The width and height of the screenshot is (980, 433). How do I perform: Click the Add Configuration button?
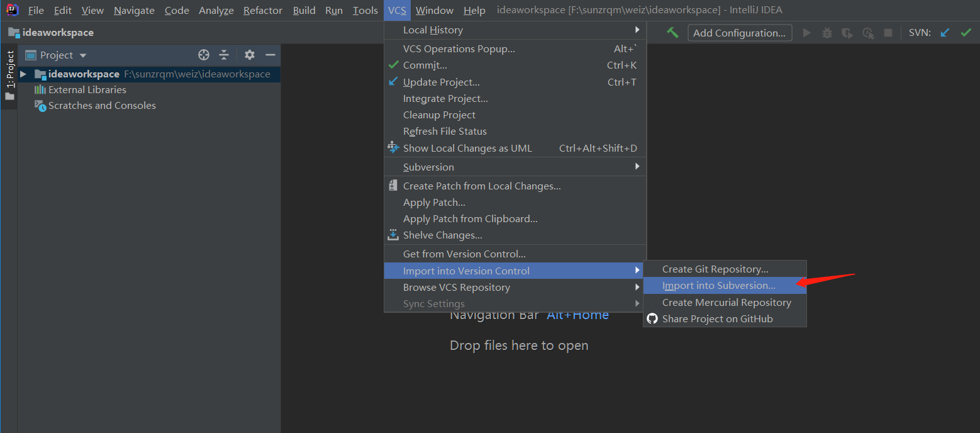(740, 33)
